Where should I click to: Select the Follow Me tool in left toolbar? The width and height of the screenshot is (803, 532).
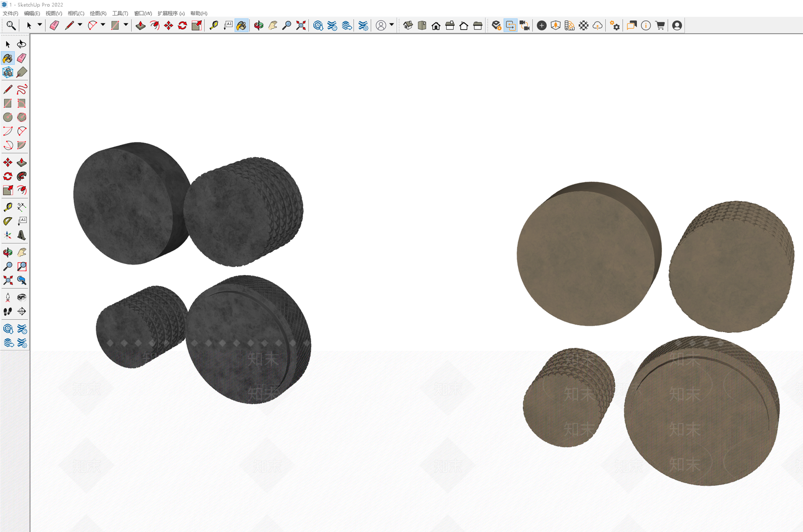[x=22, y=176]
